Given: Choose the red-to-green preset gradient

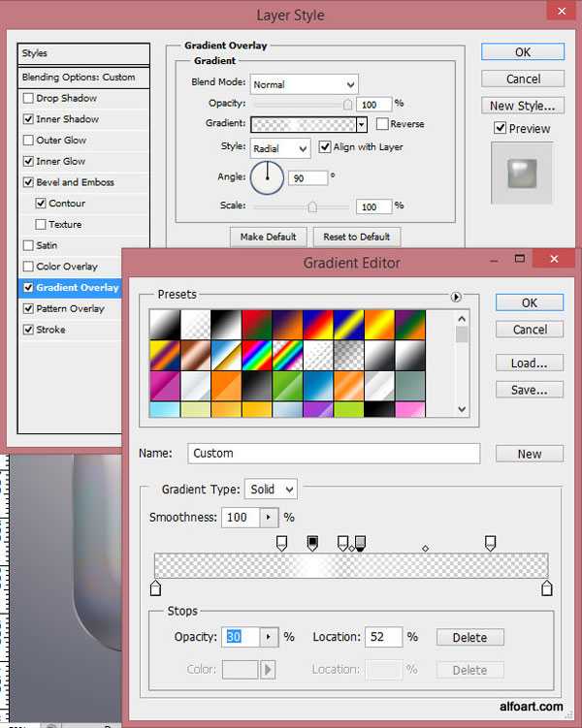Looking at the screenshot, I should [x=256, y=325].
